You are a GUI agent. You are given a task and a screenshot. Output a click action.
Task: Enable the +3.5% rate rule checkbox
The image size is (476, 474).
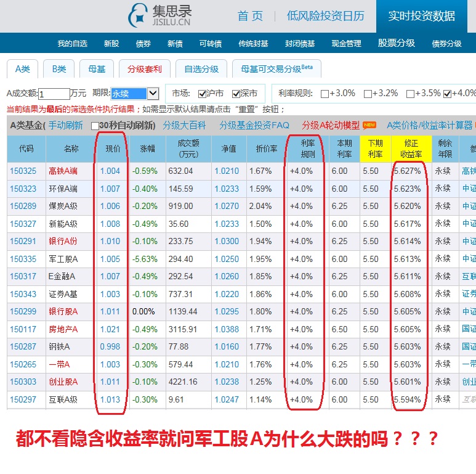[410, 94]
